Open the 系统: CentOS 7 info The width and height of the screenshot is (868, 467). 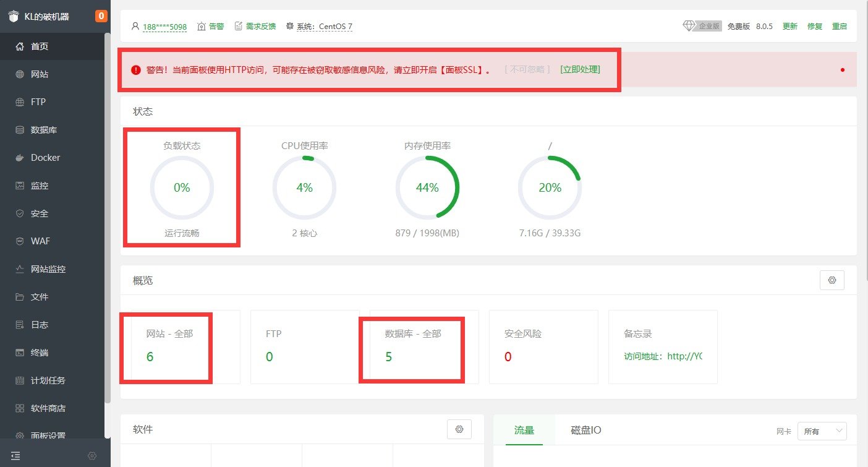319,27
